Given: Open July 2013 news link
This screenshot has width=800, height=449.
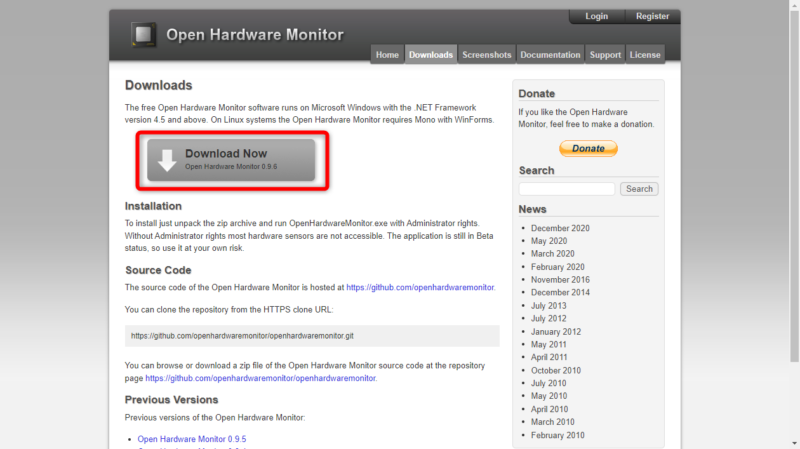Looking at the screenshot, I should (x=548, y=306).
